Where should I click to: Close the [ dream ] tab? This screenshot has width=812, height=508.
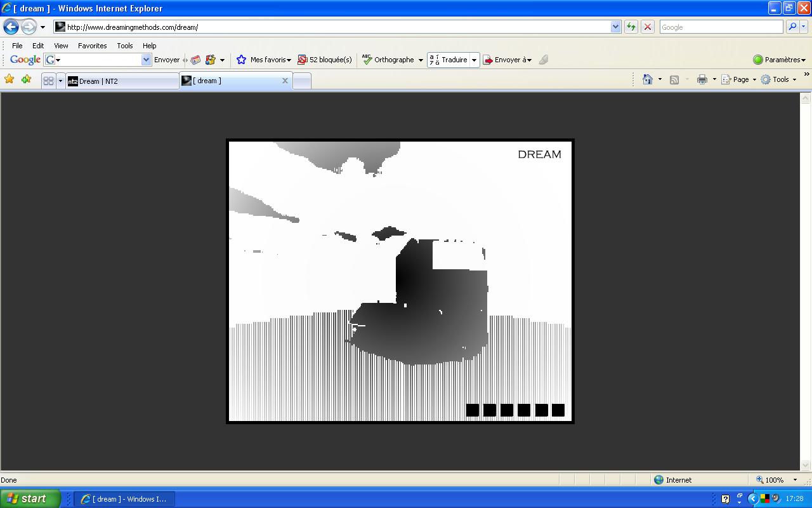(x=285, y=81)
